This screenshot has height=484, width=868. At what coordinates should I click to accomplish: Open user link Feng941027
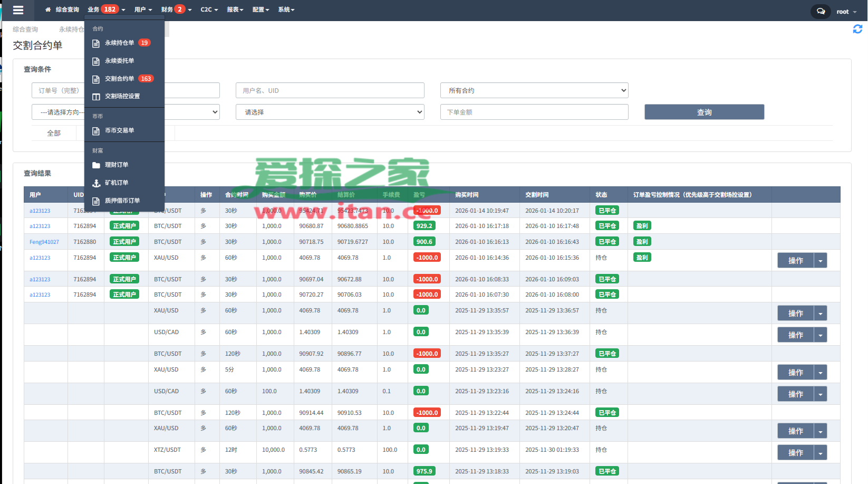pos(44,242)
